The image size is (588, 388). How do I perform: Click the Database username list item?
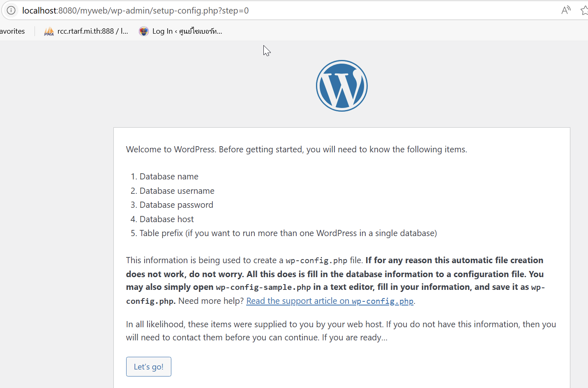[177, 191]
